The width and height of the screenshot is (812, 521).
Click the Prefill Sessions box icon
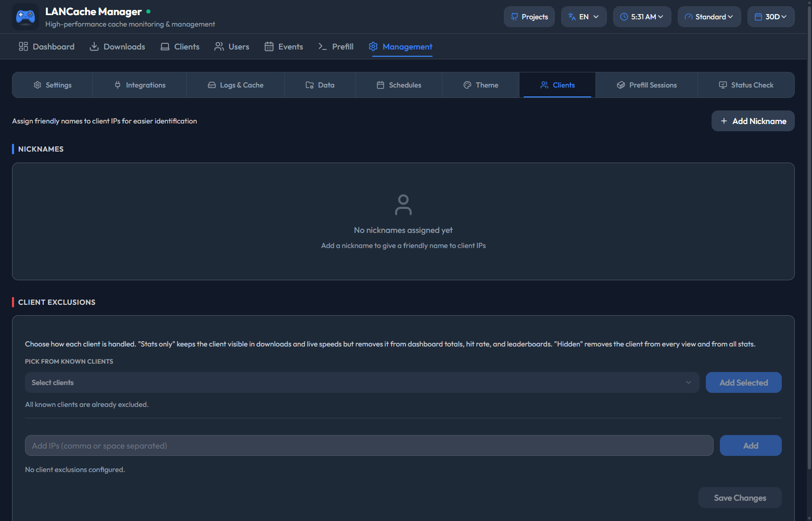point(621,85)
